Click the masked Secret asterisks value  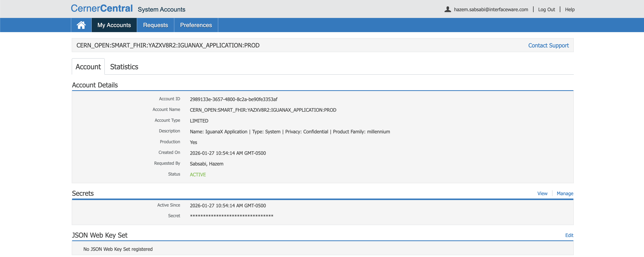pyautogui.click(x=231, y=216)
